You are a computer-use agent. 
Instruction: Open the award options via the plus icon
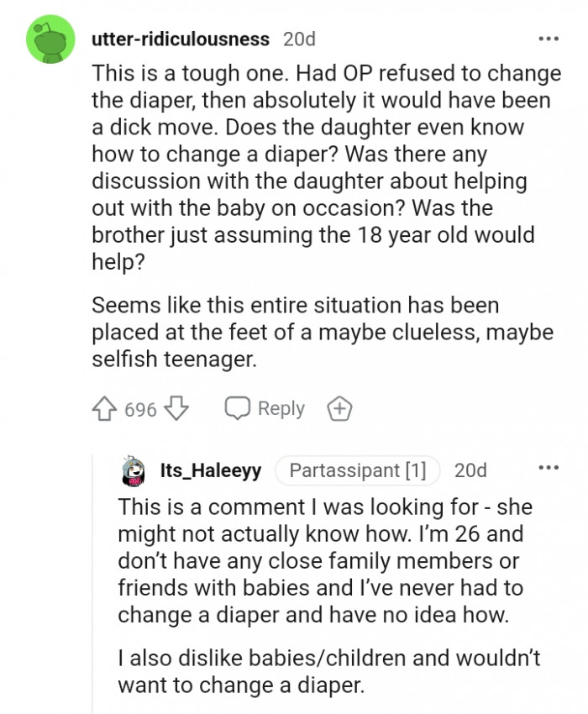point(340,408)
